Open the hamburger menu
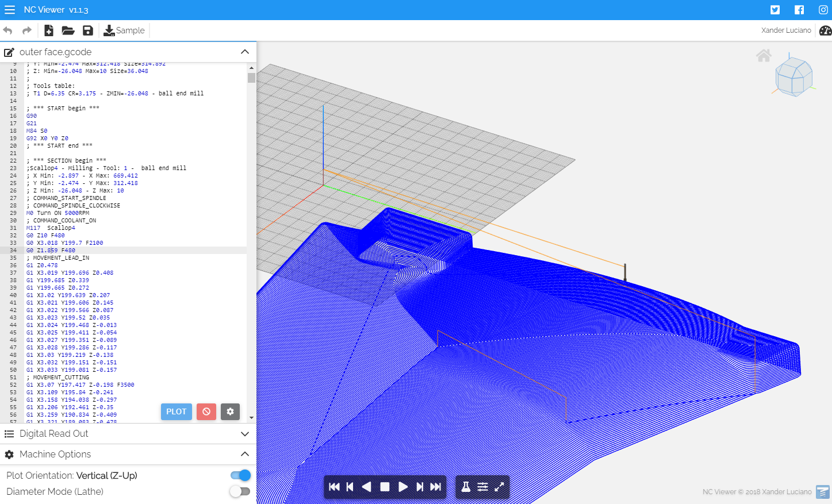This screenshot has width=832, height=504. (10, 10)
